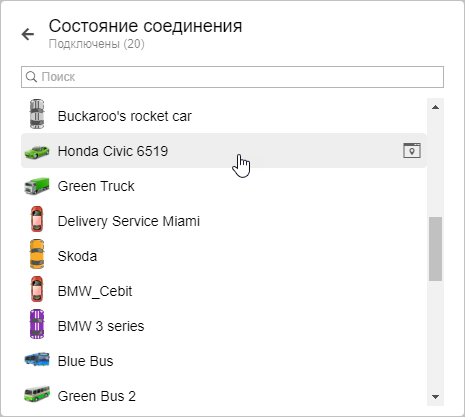Open mini-map window icon for Honda Civic 6519
Image resolution: width=465 pixels, height=417 pixels.
click(412, 151)
